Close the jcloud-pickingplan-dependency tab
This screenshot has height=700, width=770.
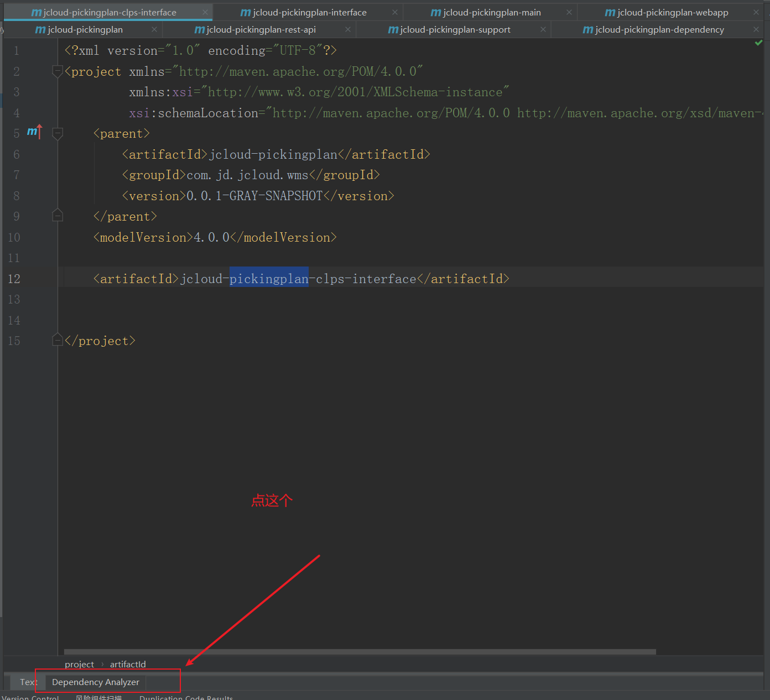click(756, 29)
